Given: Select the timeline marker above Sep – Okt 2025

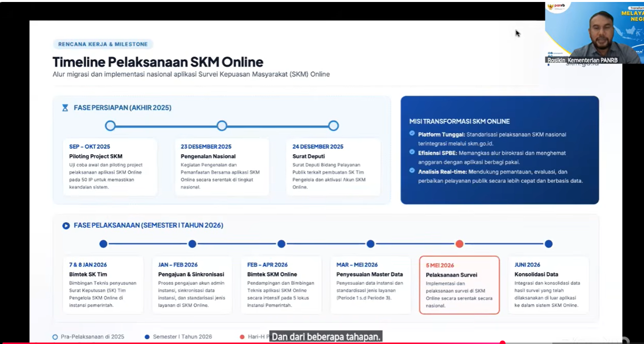Looking at the screenshot, I should pyautogui.click(x=110, y=126).
